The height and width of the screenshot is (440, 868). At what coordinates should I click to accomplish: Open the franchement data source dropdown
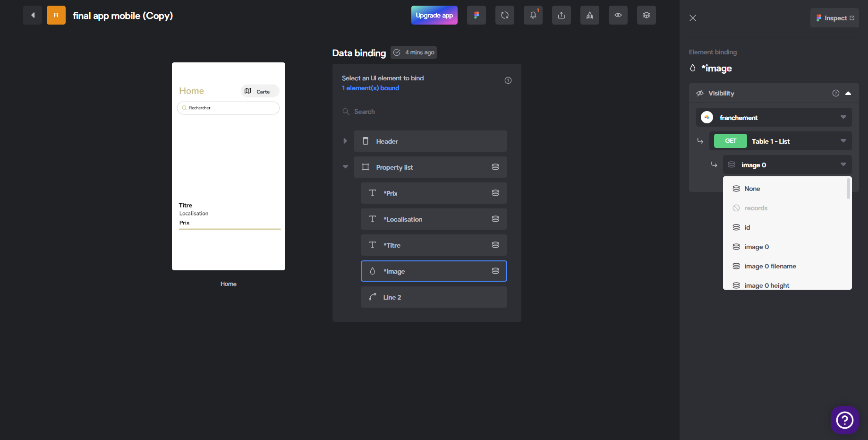click(774, 117)
